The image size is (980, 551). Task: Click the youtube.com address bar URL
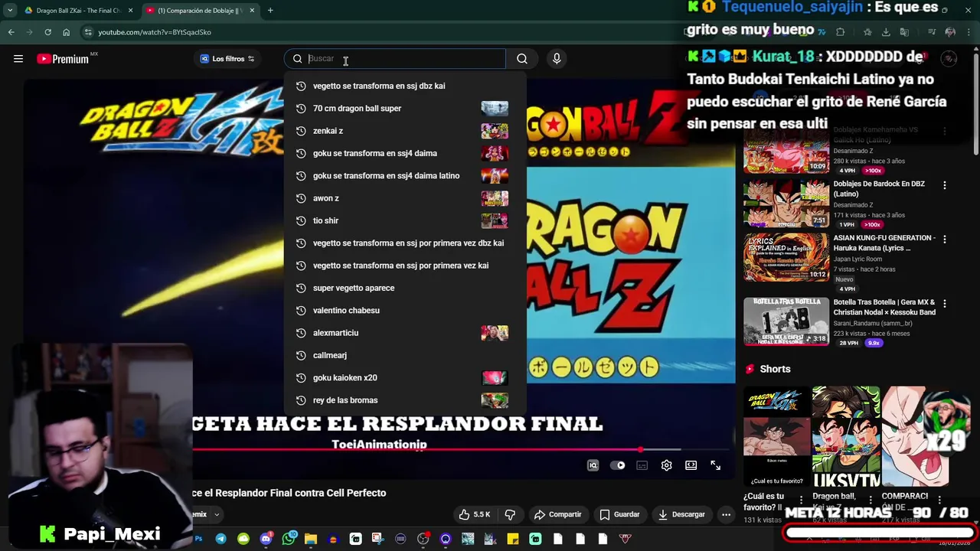click(x=155, y=32)
